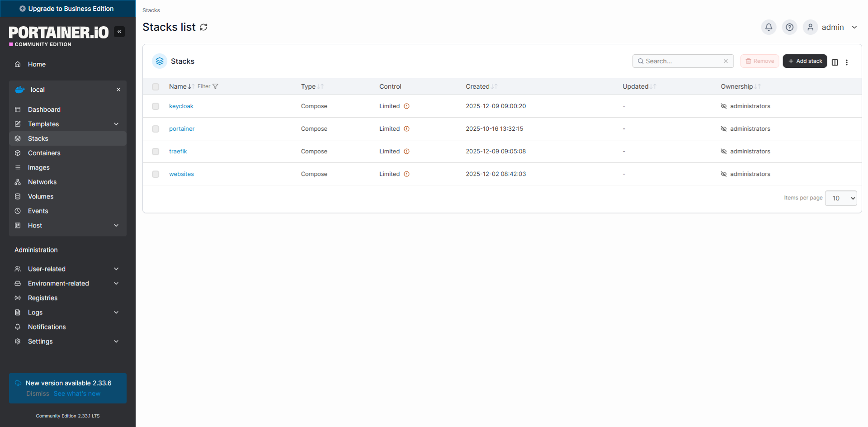Open the websites stack link
Image resolution: width=868 pixels, height=427 pixels.
[x=181, y=174]
